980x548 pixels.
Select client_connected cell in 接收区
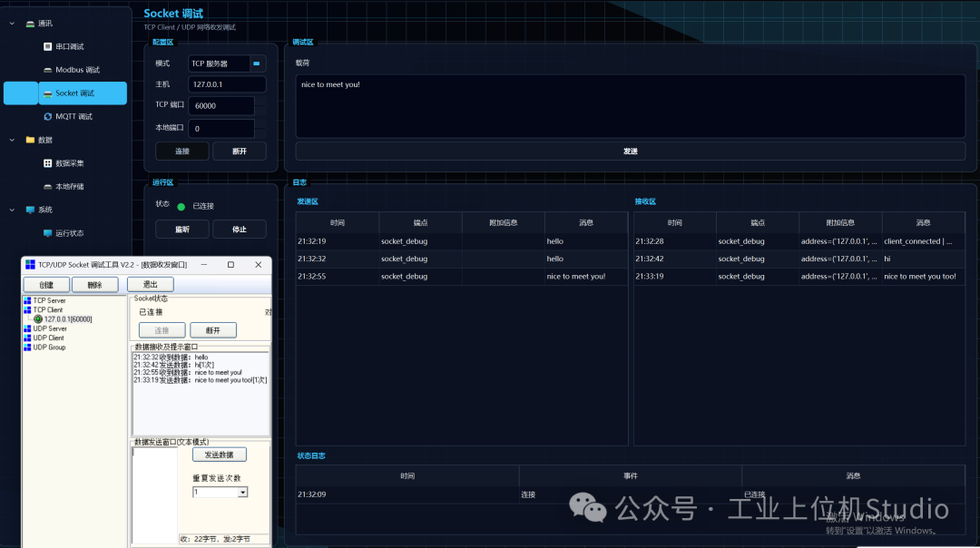click(x=923, y=241)
